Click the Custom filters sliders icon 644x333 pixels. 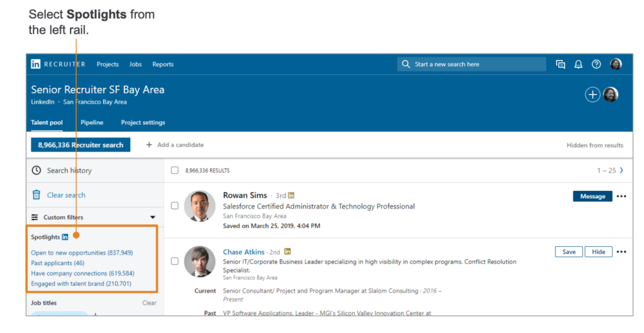coord(35,217)
